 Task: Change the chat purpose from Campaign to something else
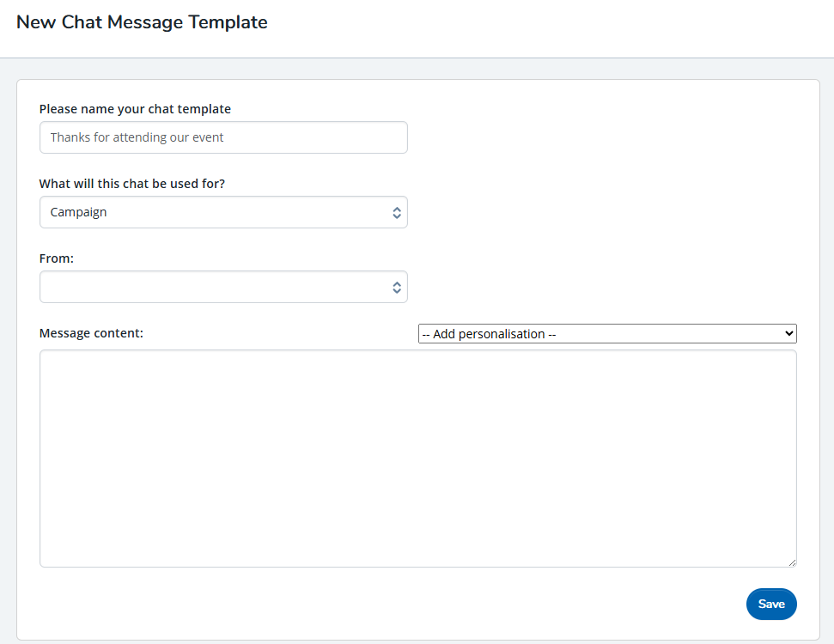point(223,212)
